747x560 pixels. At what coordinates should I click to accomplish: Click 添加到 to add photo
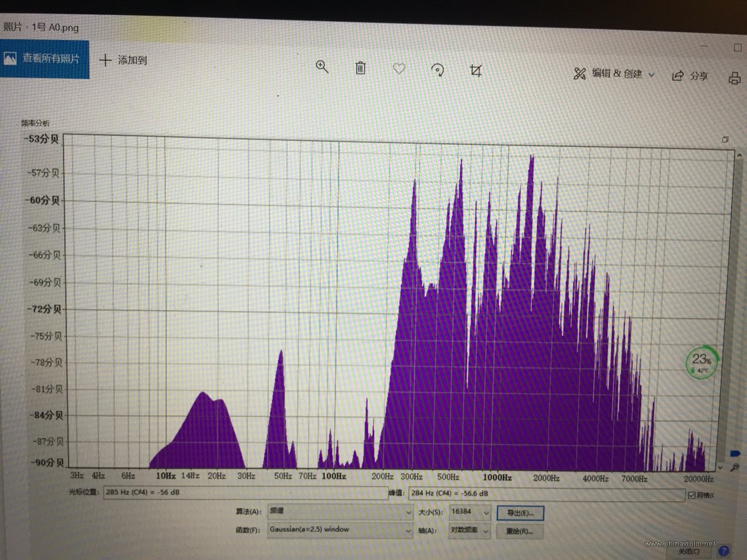point(123,60)
